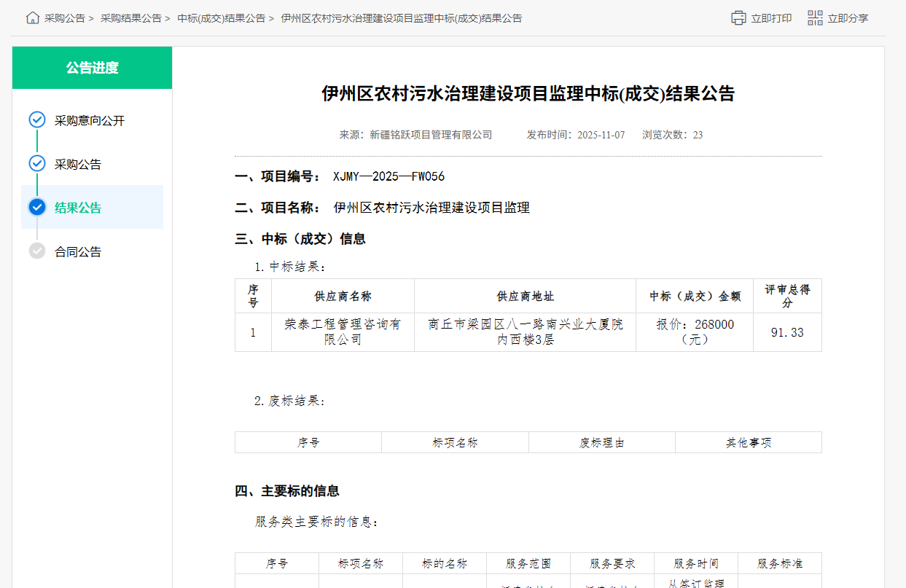Viewport: 906px width, 588px height.
Task: Open 中标(成交)结果公告 breadcrumb link
Action: pyautogui.click(x=222, y=18)
